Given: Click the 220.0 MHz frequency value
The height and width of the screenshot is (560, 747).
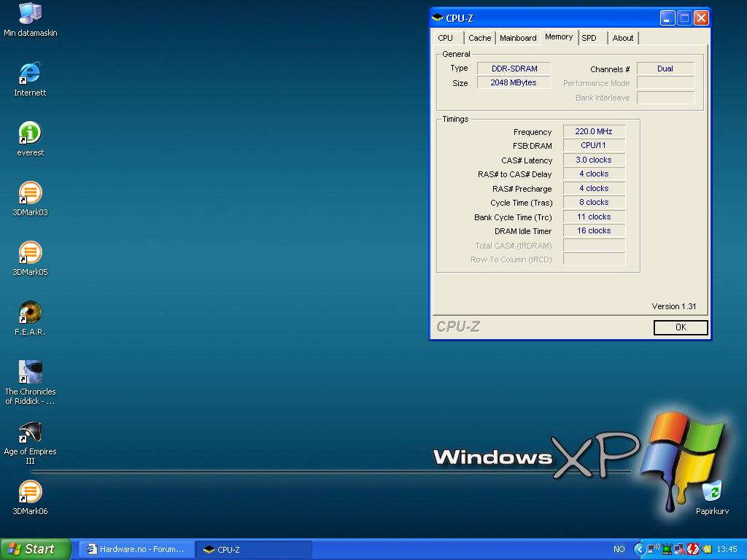Looking at the screenshot, I should (x=594, y=131).
